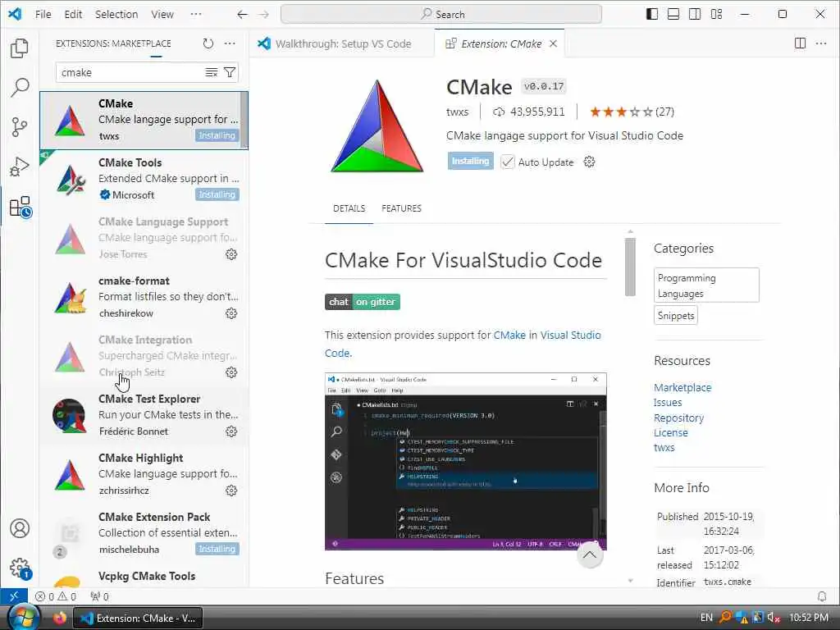Split the editor to the right
Screen dimensions: 840x630
coord(800,43)
